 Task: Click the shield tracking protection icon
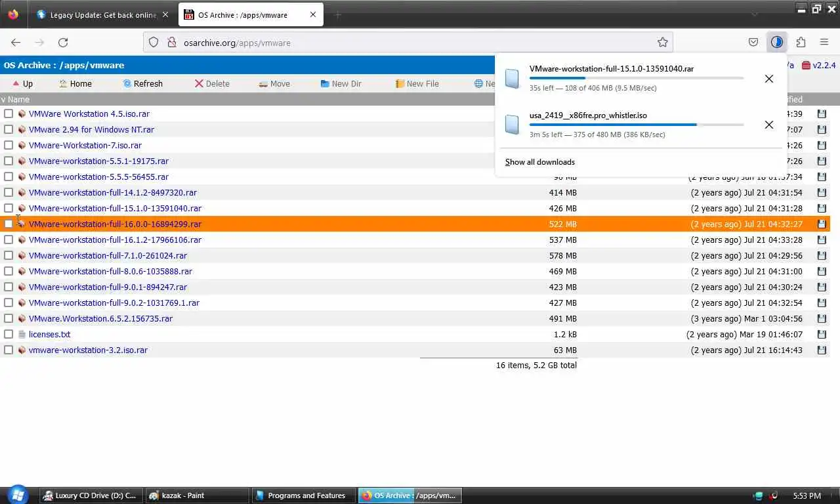tap(154, 42)
